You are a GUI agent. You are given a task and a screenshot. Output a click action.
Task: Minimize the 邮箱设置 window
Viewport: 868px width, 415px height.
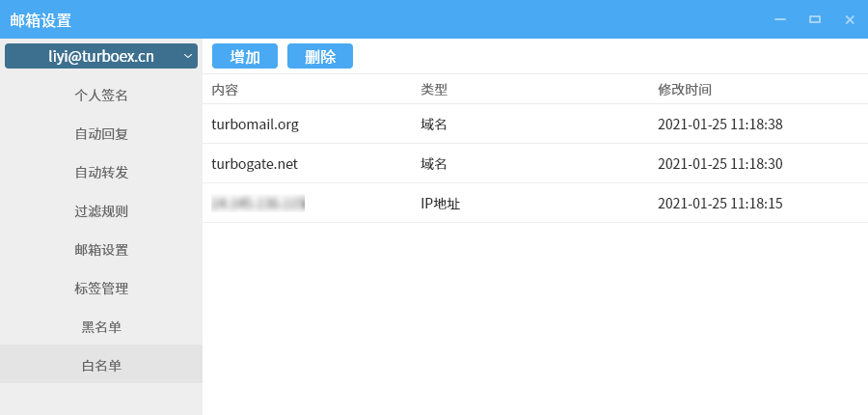[x=780, y=19]
